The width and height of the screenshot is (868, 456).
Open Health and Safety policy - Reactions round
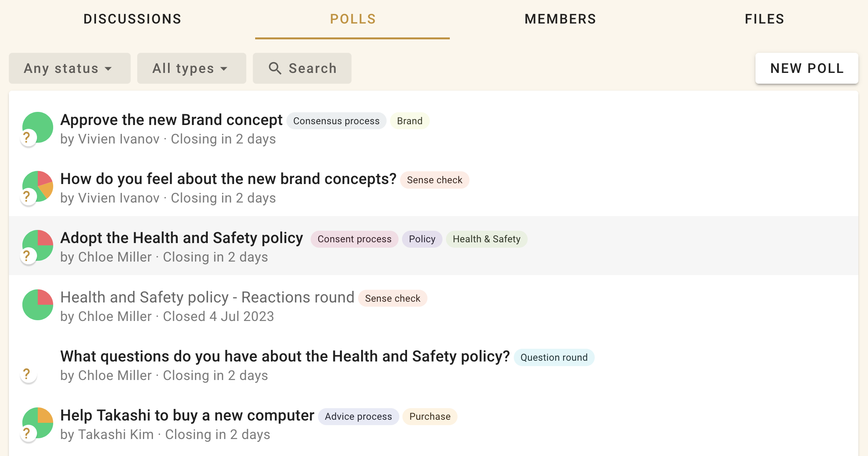coord(207,297)
